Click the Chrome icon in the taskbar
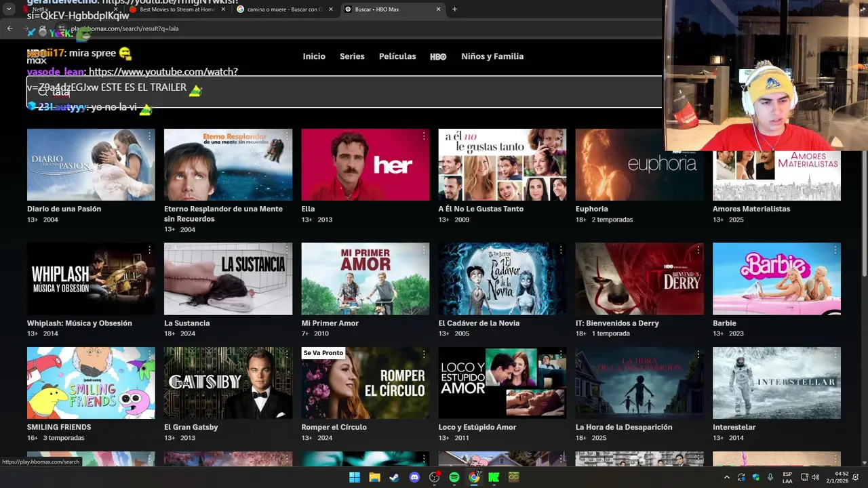The width and height of the screenshot is (868, 488). [474, 477]
